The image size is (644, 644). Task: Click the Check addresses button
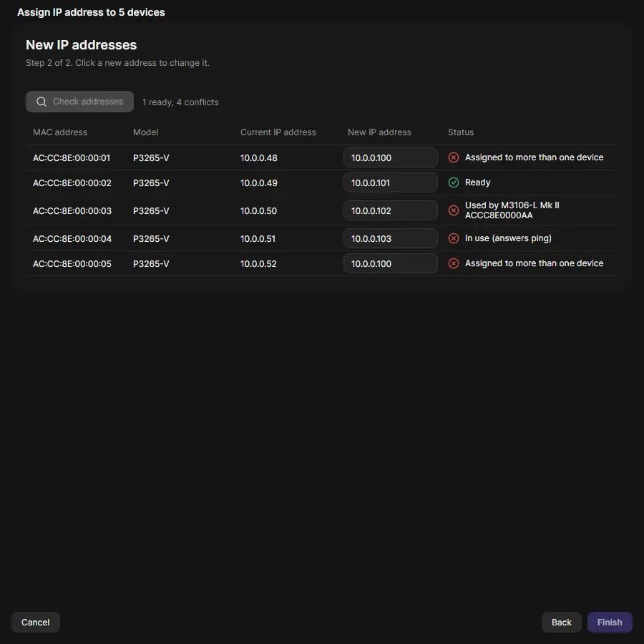coord(79,102)
